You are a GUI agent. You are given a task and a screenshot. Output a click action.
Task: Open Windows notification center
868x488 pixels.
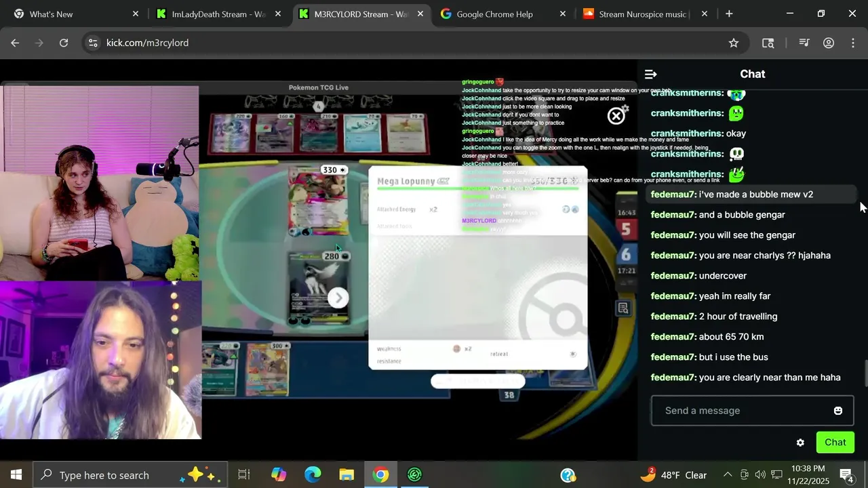pos(846,475)
